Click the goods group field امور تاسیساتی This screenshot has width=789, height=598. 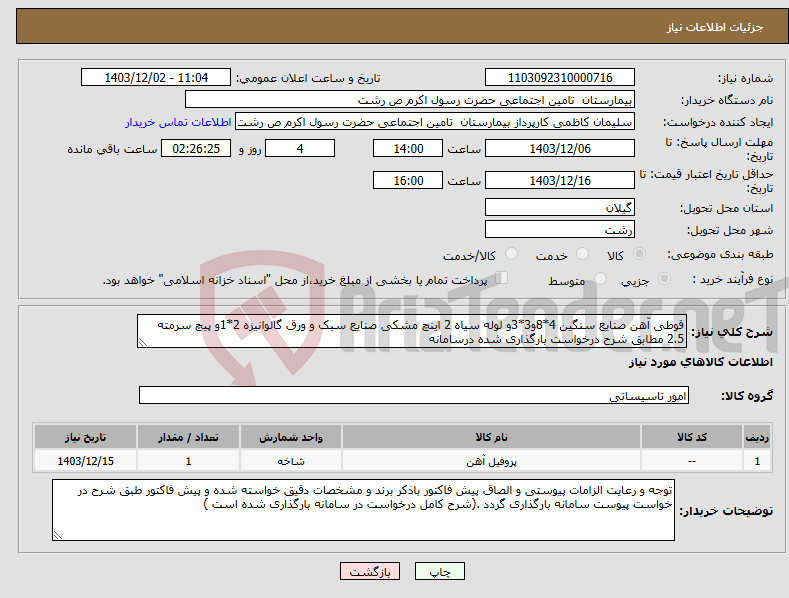414,396
